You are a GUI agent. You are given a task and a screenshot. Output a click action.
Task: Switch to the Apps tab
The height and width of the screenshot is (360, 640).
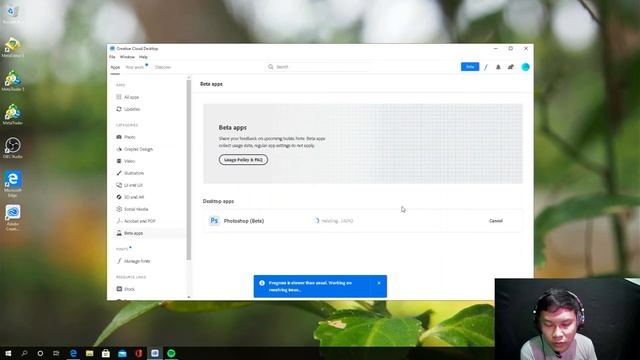115,67
